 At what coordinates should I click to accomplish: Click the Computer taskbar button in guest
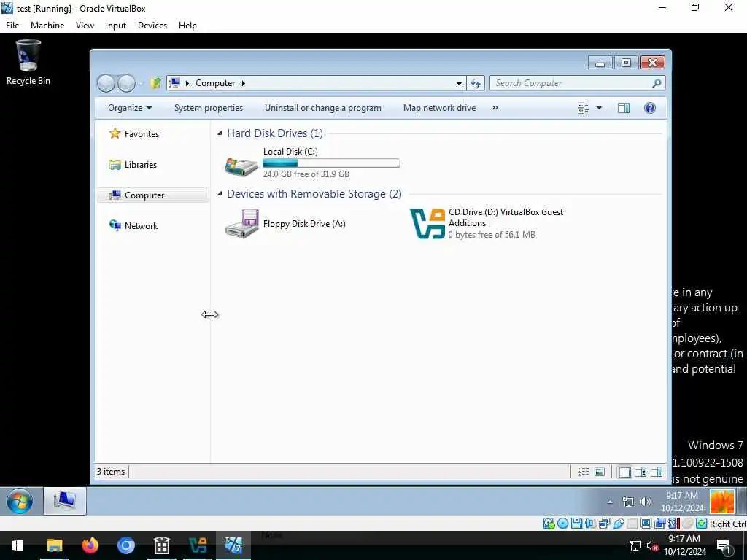coord(65,501)
